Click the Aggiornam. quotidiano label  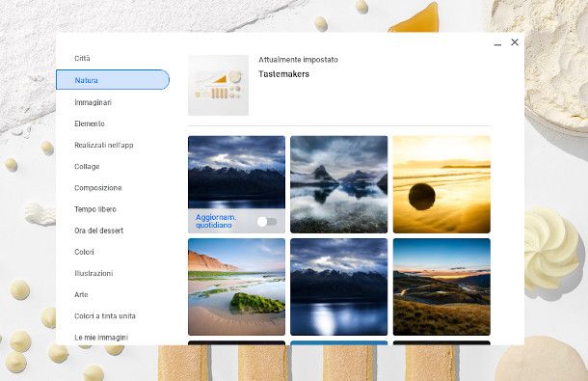[x=216, y=221]
